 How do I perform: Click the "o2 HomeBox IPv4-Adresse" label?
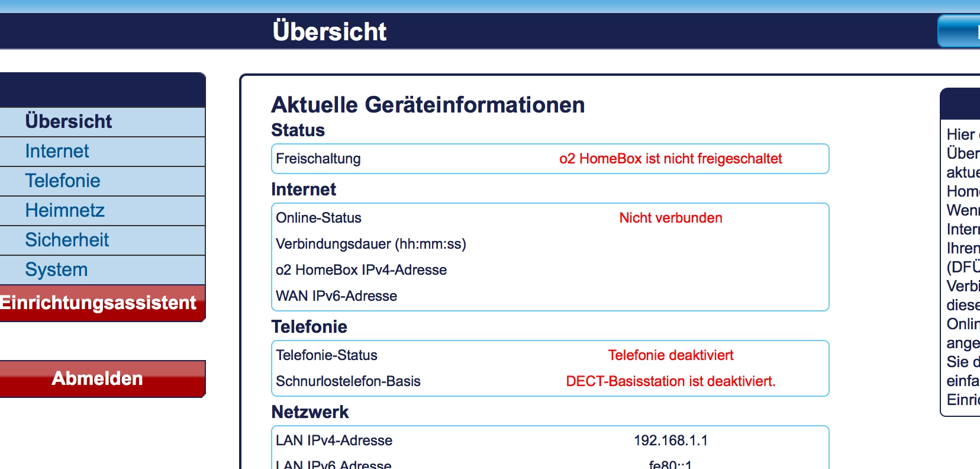coord(361,270)
